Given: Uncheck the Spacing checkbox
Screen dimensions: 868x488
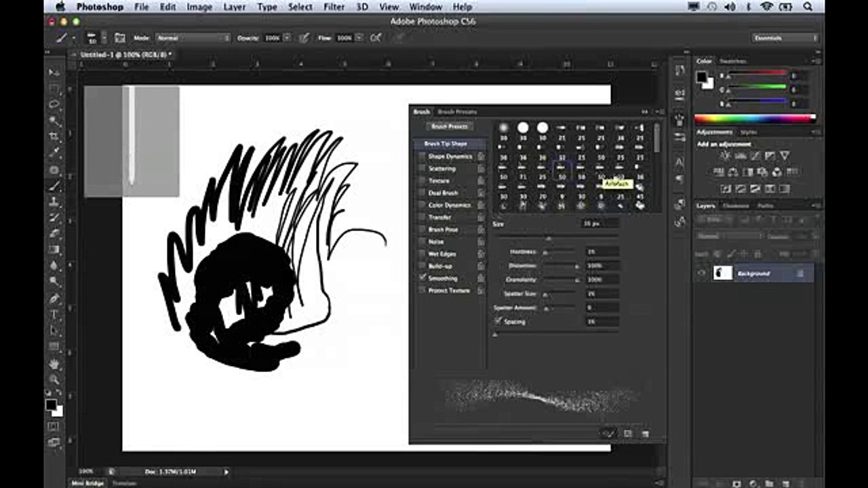Looking at the screenshot, I should (498, 321).
